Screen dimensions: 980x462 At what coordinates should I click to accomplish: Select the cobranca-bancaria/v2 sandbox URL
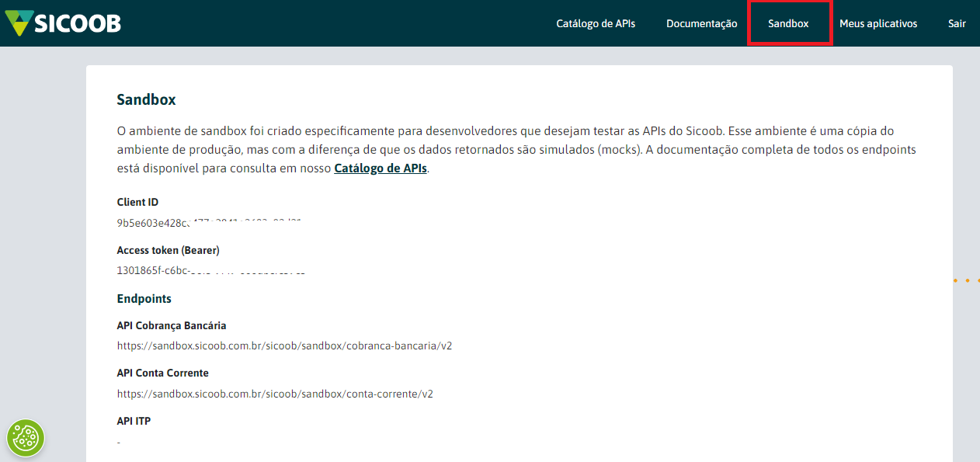pyautogui.click(x=284, y=346)
